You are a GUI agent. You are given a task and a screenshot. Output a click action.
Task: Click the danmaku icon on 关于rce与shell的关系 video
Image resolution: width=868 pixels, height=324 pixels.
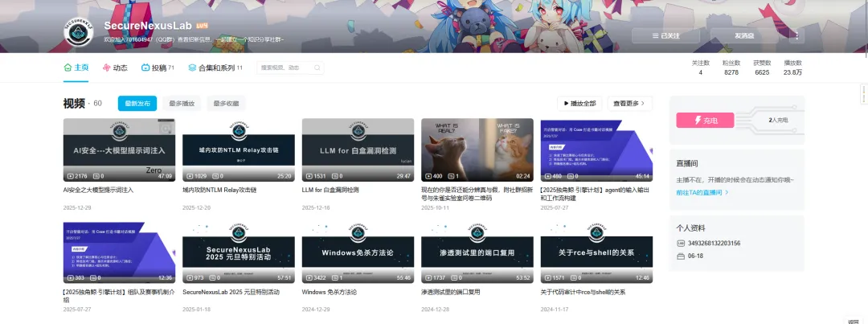point(573,278)
